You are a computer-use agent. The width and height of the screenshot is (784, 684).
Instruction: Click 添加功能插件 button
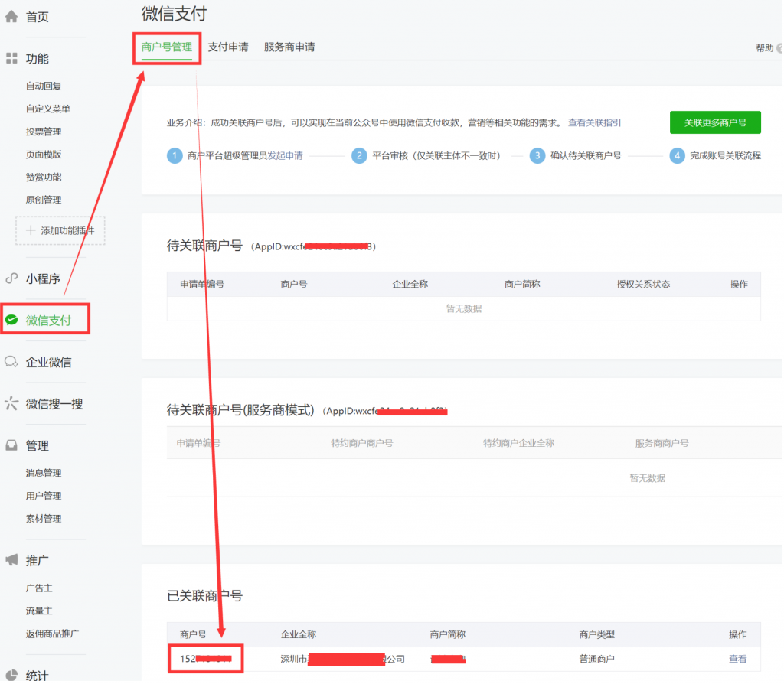[x=60, y=230]
